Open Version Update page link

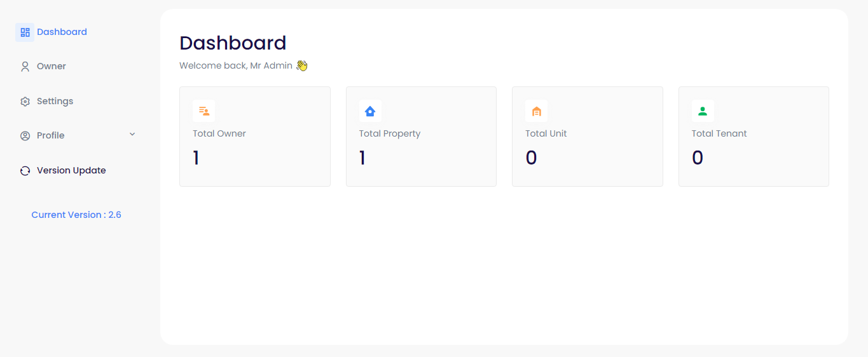click(x=71, y=170)
